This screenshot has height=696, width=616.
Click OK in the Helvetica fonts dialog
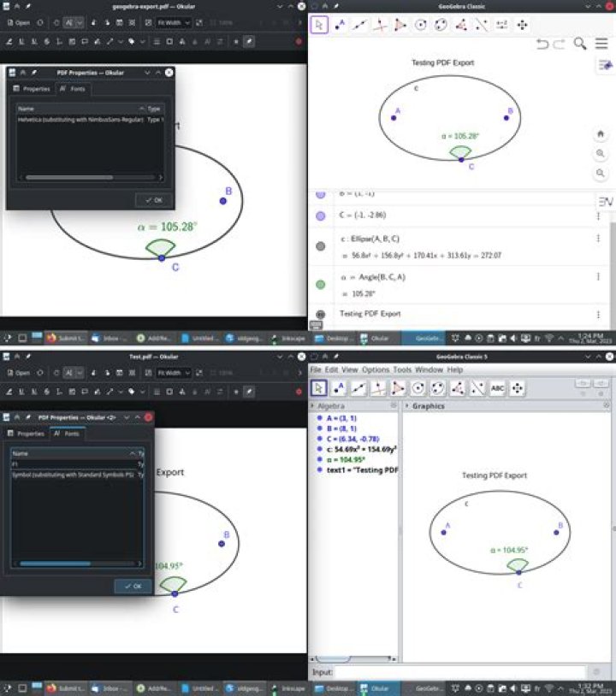154,200
